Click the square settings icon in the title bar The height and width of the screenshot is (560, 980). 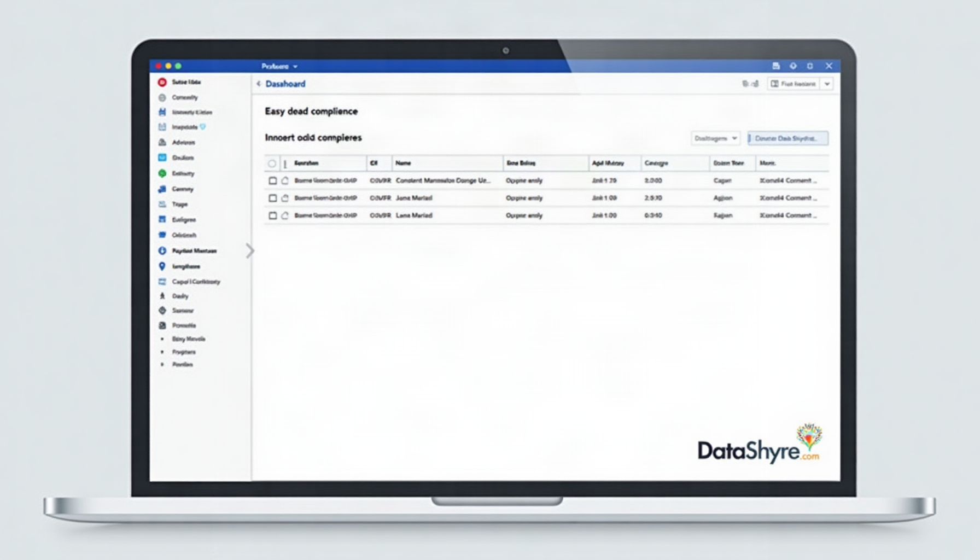[x=810, y=66]
